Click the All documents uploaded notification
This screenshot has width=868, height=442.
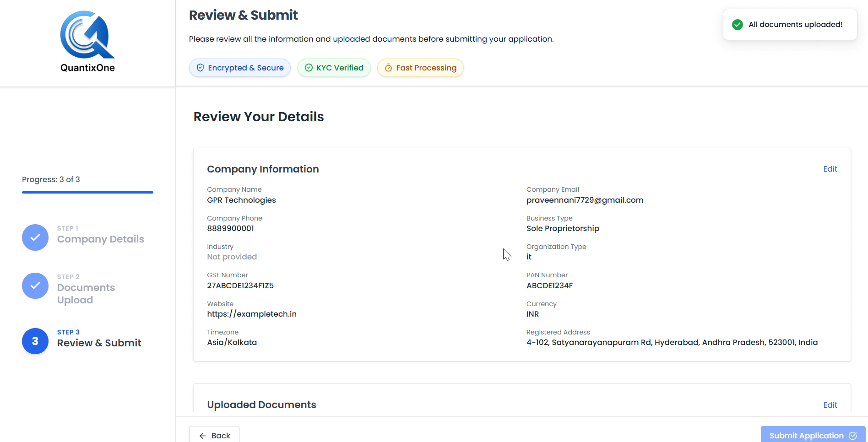pyautogui.click(x=790, y=25)
